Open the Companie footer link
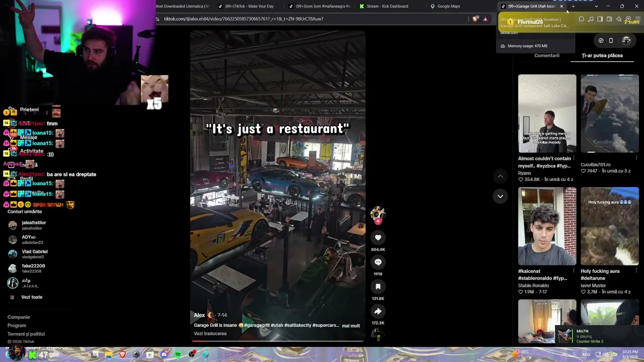The image size is (644, 362). click(19, 317)
